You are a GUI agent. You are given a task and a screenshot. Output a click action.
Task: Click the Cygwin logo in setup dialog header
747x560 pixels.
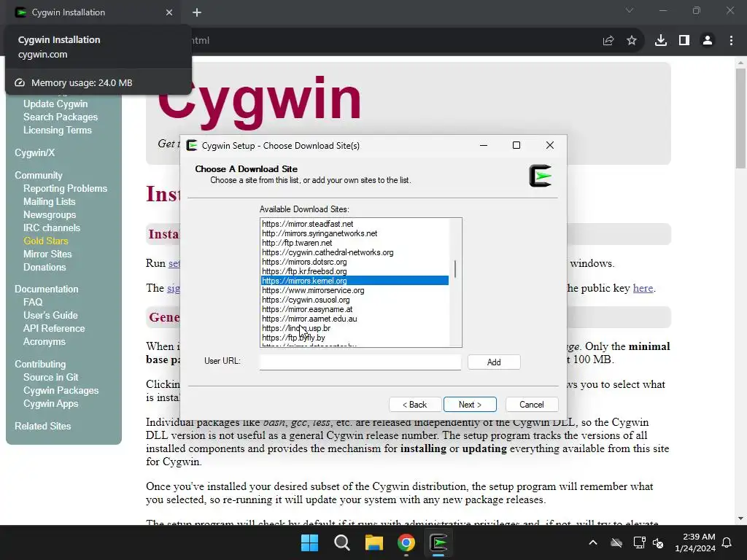(541, 176)
